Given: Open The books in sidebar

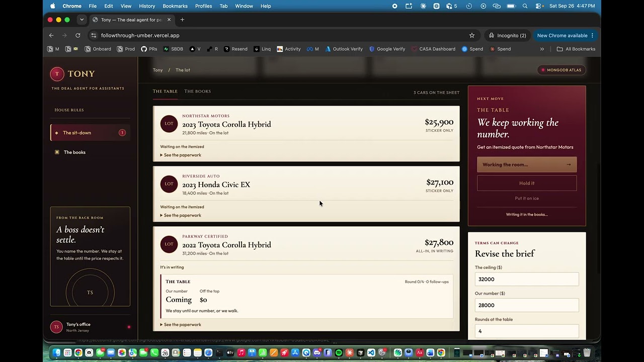Looking at the screenshot, I should pos(90,152).
